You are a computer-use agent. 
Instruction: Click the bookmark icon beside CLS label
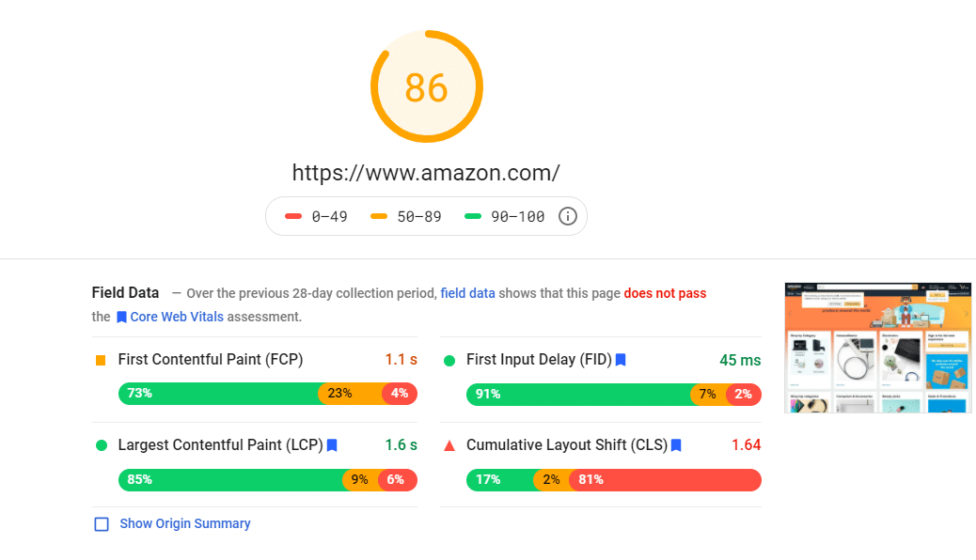click(x=675, y=444)
